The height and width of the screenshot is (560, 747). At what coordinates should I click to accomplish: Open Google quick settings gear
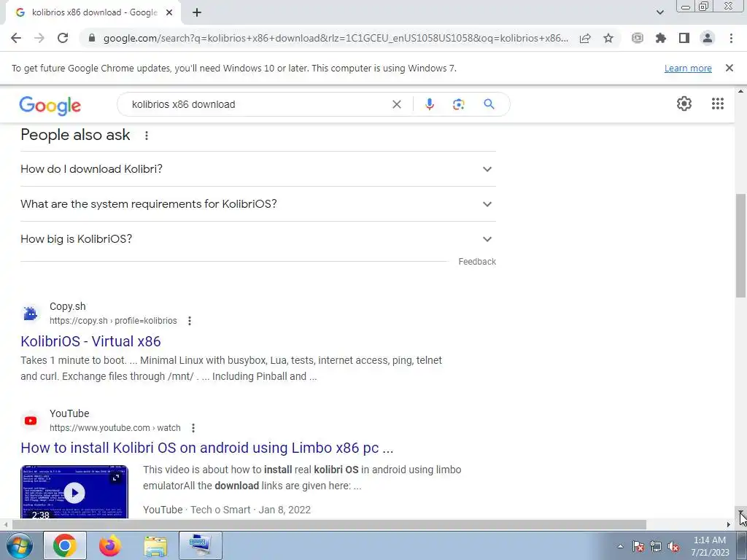tap(684, 104)
